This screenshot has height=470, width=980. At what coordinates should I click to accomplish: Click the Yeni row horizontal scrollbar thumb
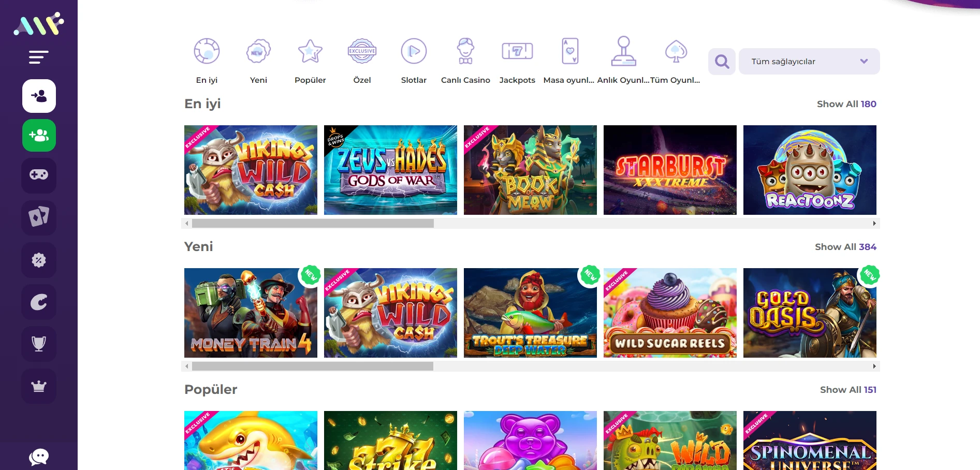pyautogui.click(x=313, y=366)
